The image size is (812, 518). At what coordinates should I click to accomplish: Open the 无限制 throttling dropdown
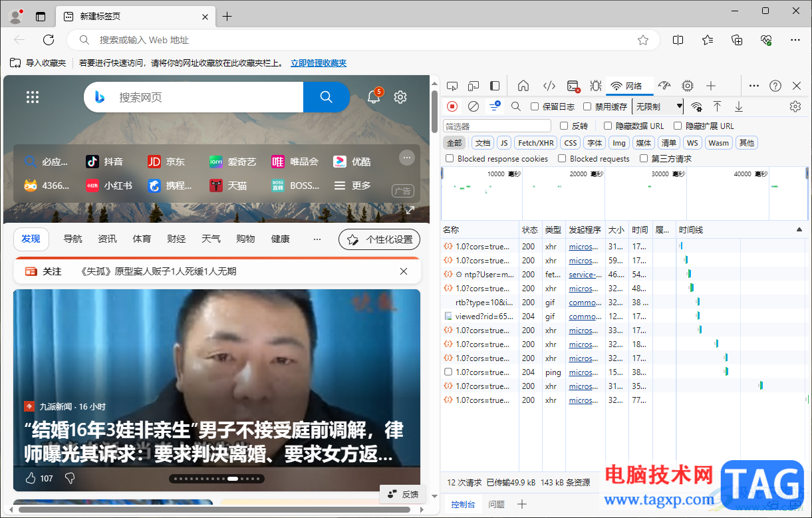658,106
